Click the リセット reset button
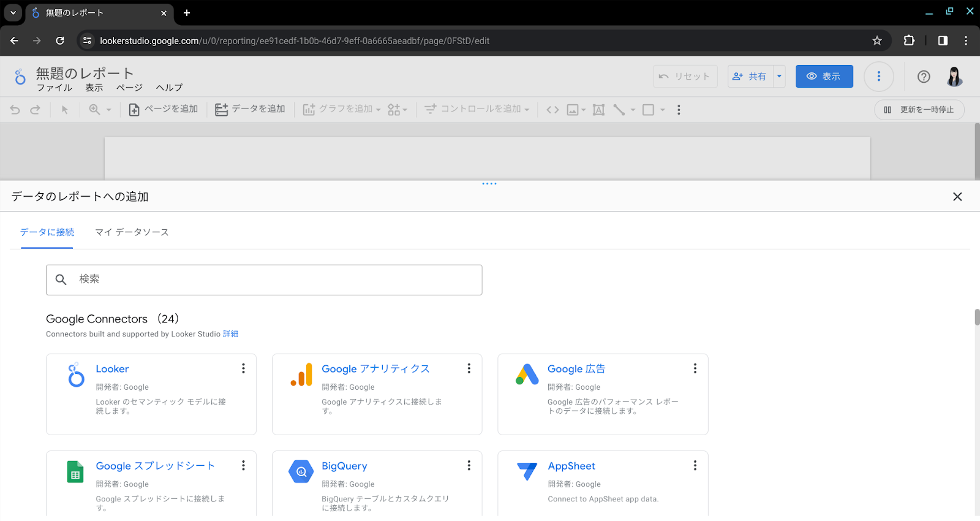The image size is (980, 521). coord(685,77)
